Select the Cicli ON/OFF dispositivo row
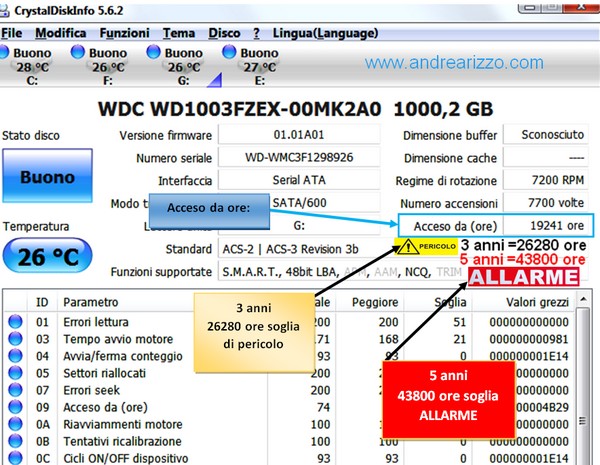Viewport: 600px width, 465px height. click(x=289, y=458)
